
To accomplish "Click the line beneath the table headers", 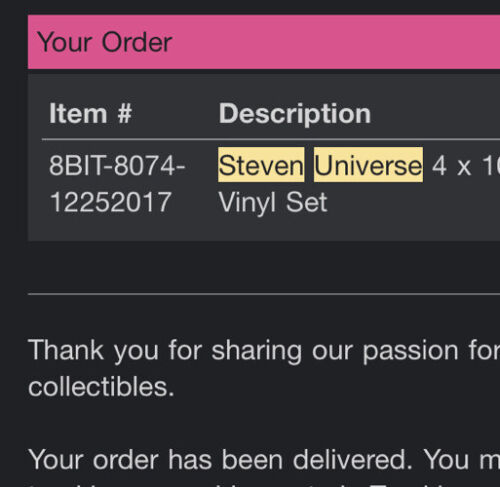I will 271,139.
